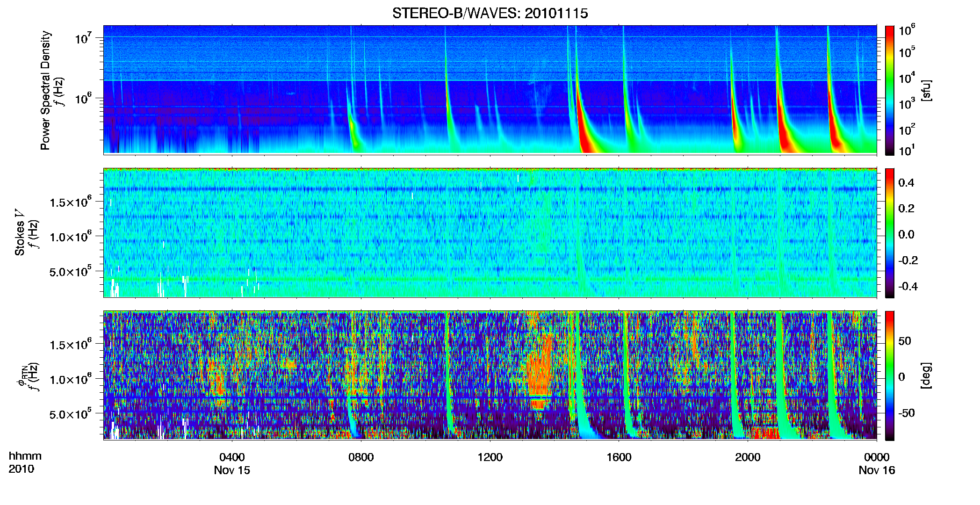
Task: Click the Stokes V colorbar
Action: pyautogui.click(x=890, y=233)
